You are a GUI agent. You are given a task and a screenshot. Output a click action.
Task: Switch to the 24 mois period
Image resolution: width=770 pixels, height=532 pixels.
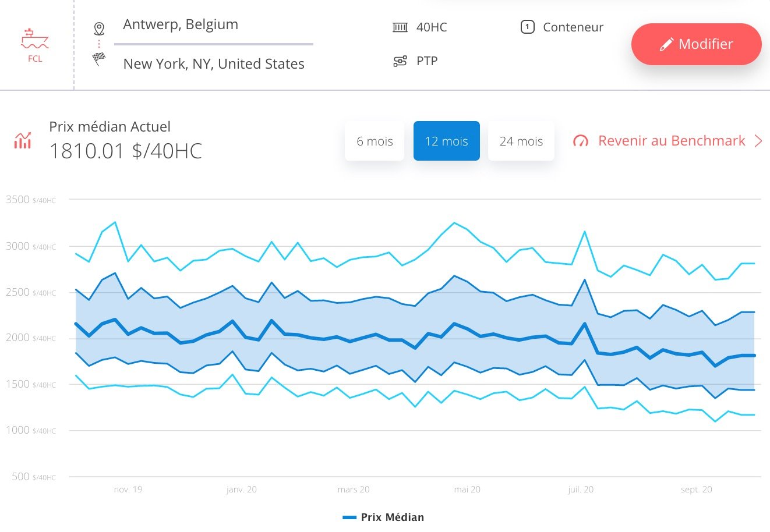[521, 141]
